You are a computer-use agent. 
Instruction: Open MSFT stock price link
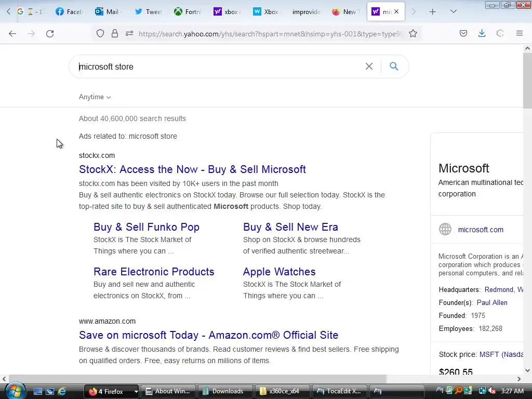501,354
